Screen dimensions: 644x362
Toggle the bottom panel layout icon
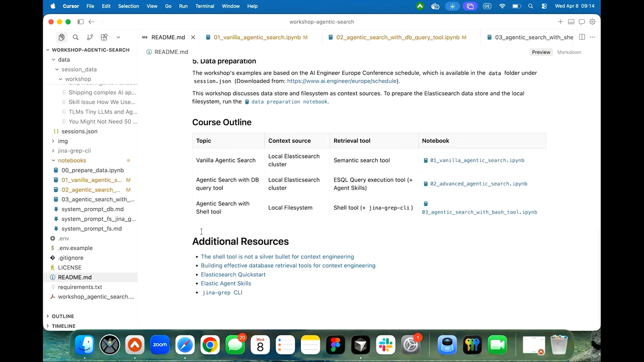point(571,22)
